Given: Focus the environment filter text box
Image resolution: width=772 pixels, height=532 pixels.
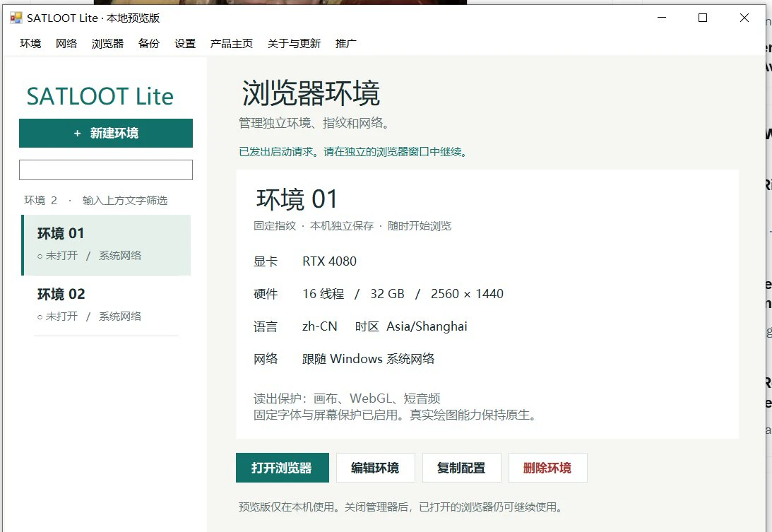Looking at the screenshot, I should pos(106,170).
